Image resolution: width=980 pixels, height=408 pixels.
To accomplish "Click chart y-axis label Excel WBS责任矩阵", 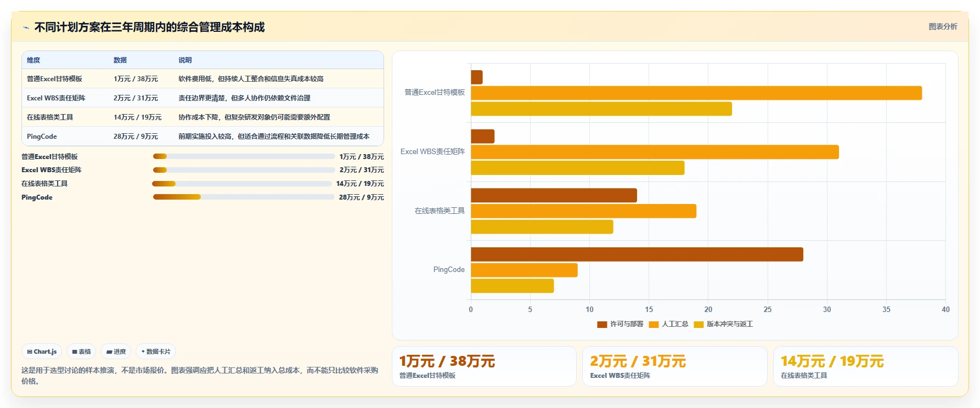I will tap(432, 151).
